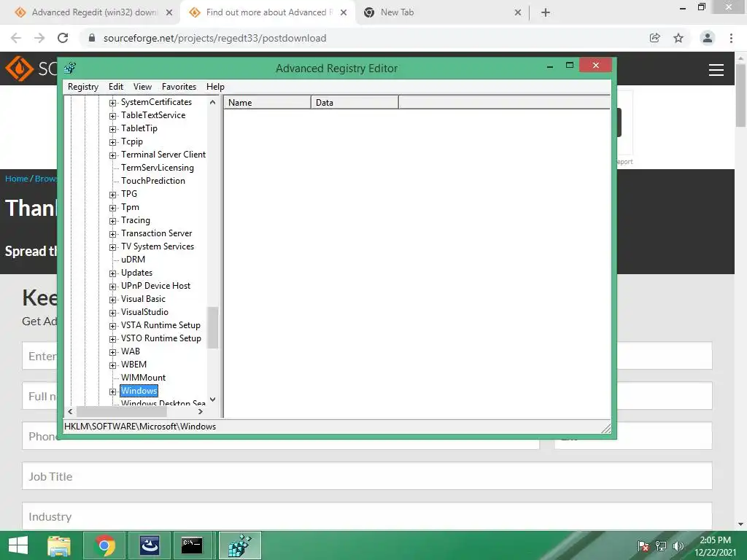Click the Industry input field
Image resolution: width=747 pixels, height=560 pixels.
click(367, 516)
